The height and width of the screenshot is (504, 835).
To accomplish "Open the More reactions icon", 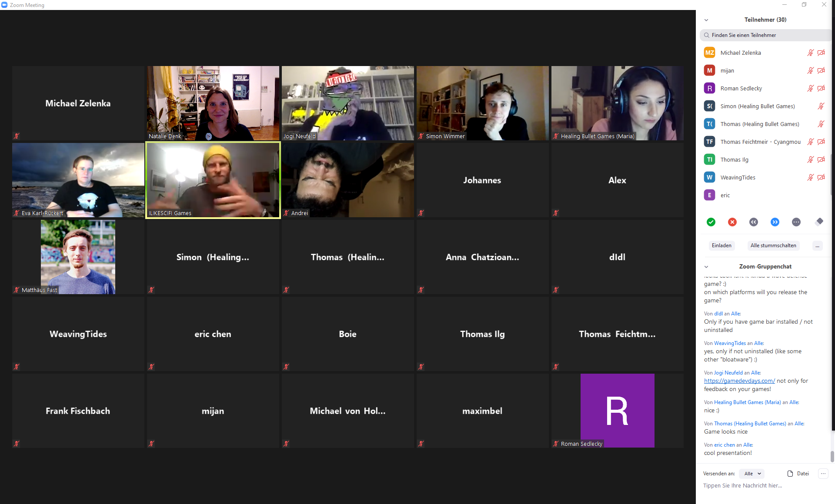I will click(796, 222).
